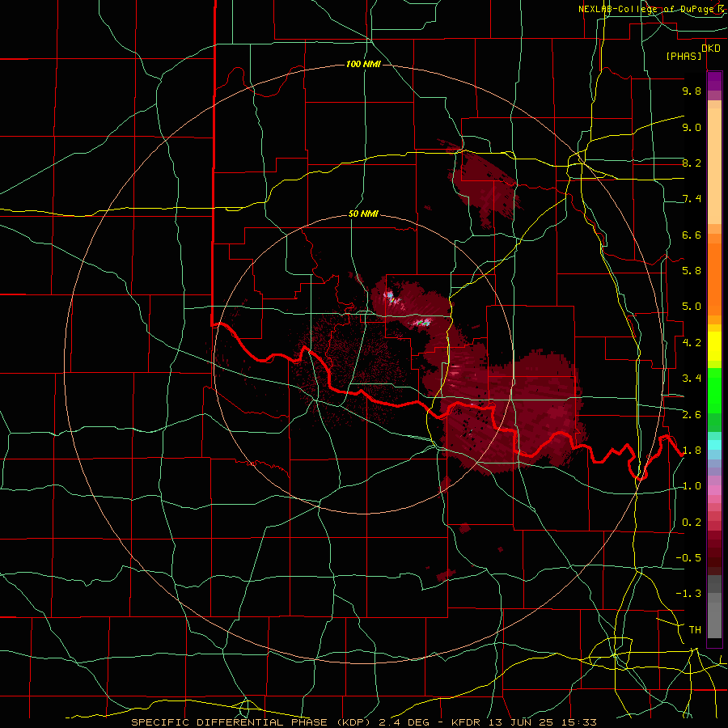This screenshot has height=728, width=728.
Task: Click the "TH" threshold label on scale
Action: 695,630
